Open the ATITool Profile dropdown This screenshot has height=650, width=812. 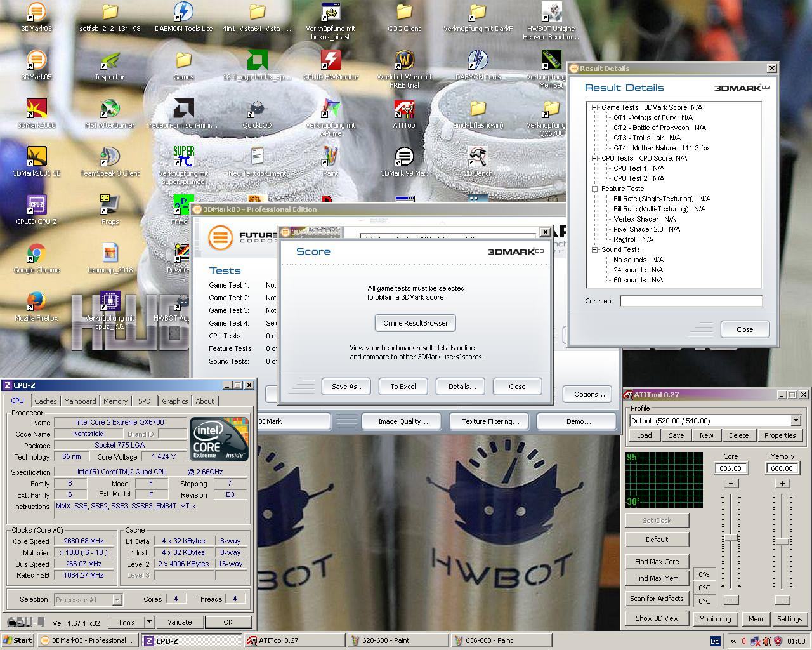pos(796,421)
